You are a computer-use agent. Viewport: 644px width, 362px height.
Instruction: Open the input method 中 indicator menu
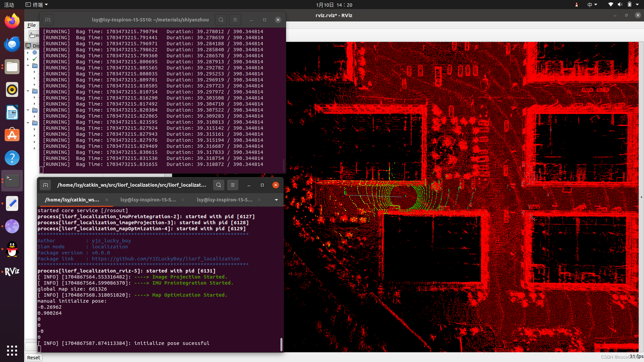(x=592, y=5)
